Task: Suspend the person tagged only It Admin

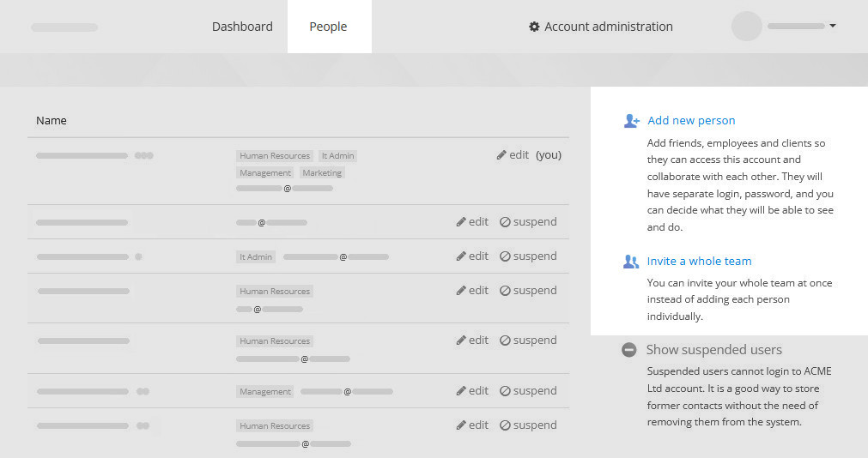Action: coord(528,256)
